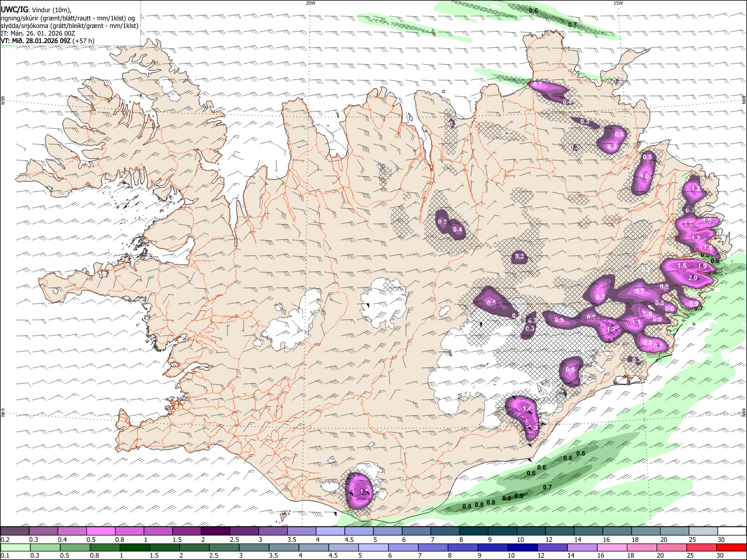The height and width of the screenshot is (560, 747).
Task: Pick the darkest green 1–1.5 lower scale swatch
Action: (135, 547)
